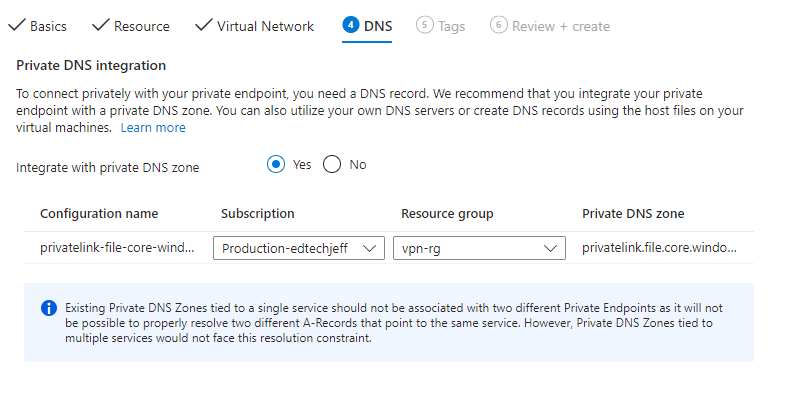Select Yes for private DNS zone integration

point(276,165)
